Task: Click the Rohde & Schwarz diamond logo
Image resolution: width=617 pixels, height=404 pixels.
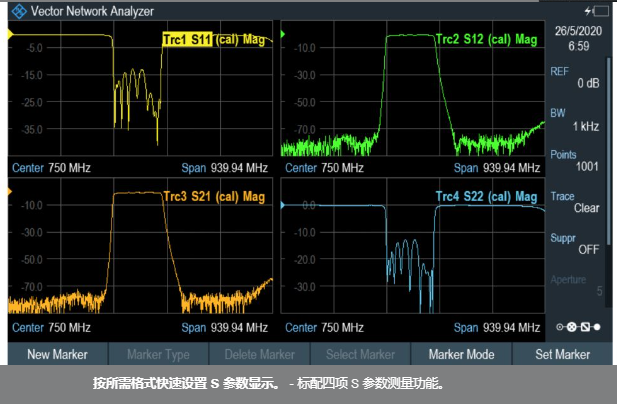Action: [x=19, y=11]
